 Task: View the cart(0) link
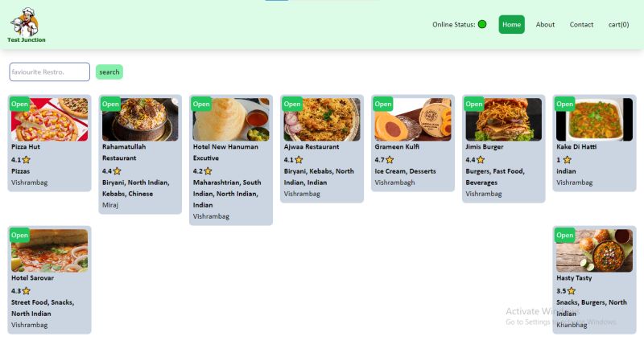(x=618, y=25)
